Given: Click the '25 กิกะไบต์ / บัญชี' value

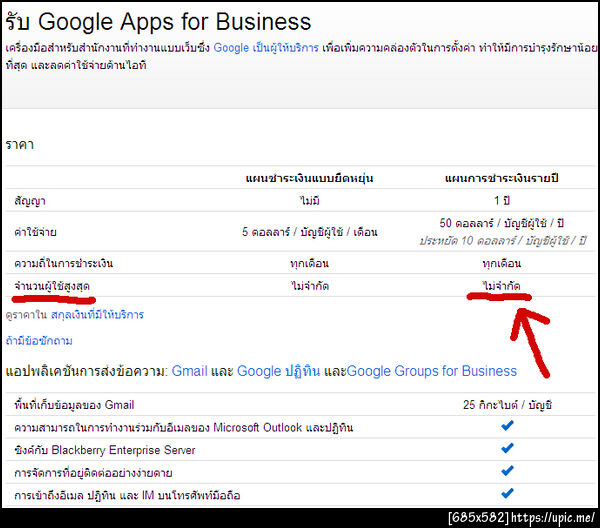Looking at the screenshot, I should [507, 405].
